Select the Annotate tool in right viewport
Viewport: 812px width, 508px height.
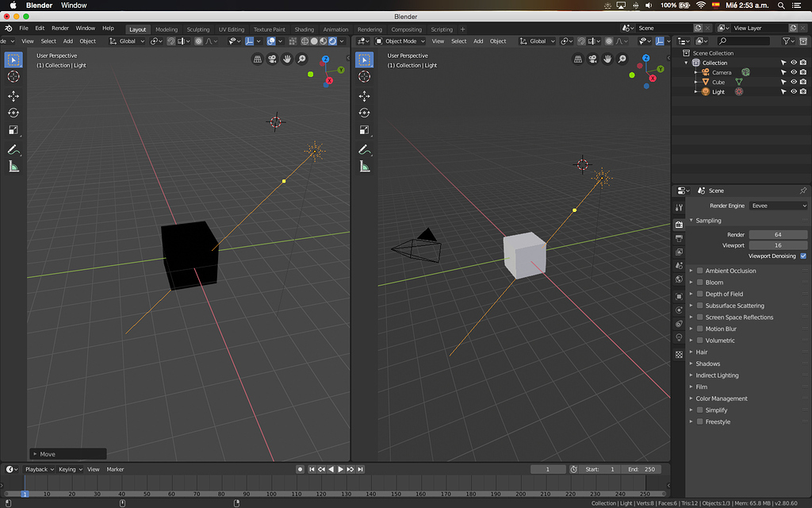pyautogui.click(x=365, y=149)
